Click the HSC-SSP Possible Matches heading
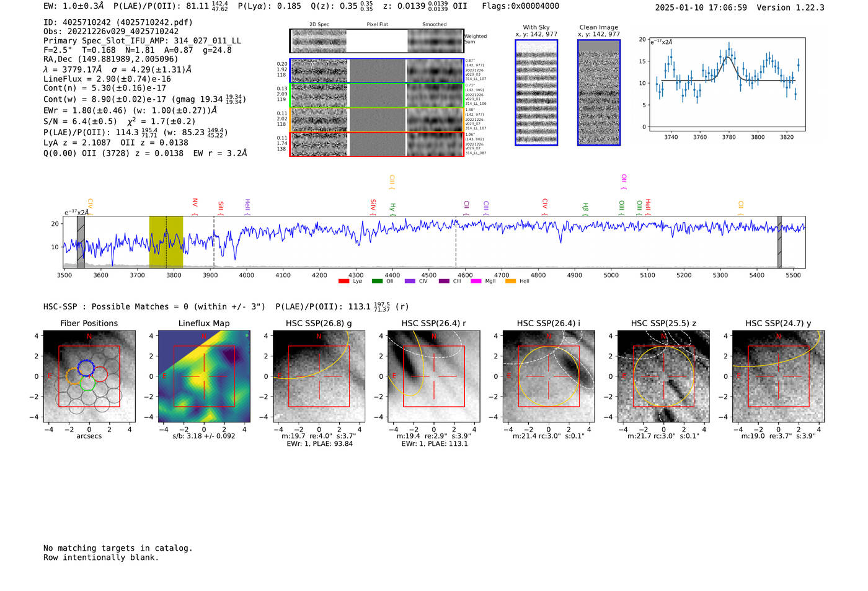This screenshot has height=591, width=868. click(x=154, y=307)
